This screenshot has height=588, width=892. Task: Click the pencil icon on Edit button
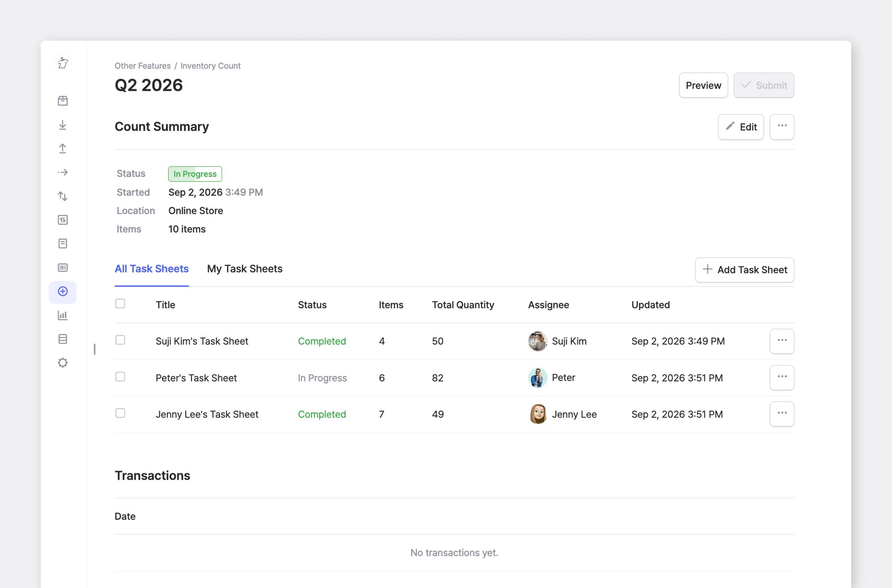[x=730, y=126]
